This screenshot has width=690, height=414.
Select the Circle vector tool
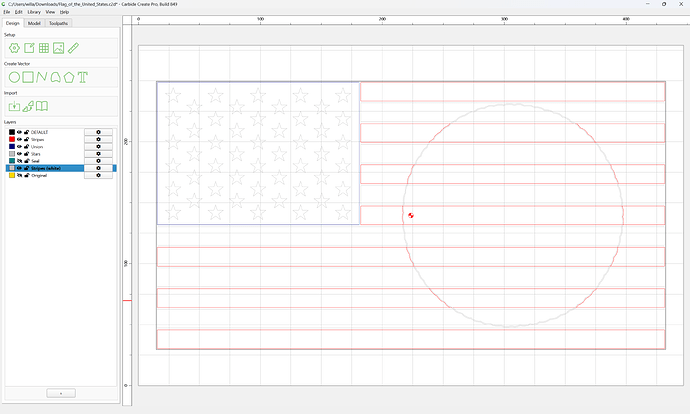point(14,77)
